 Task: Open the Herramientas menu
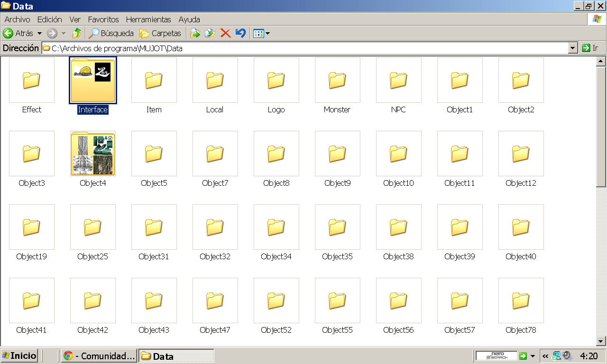pyautogui.click(x=148, y=19)
